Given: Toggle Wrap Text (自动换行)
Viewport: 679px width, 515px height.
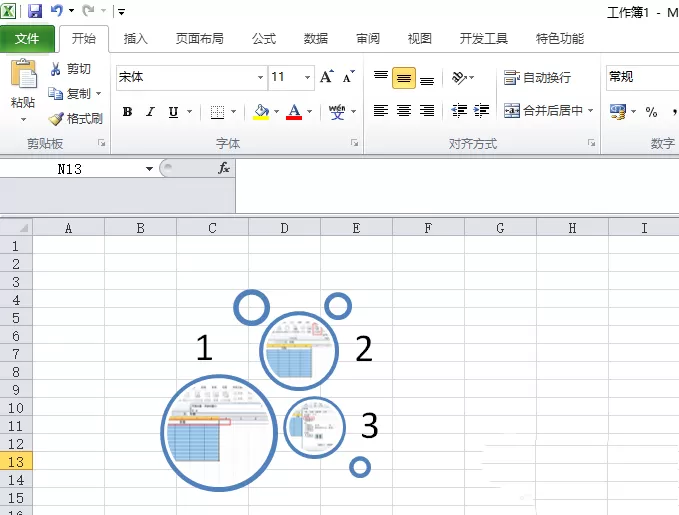Looking at the screenshot, I should (x=538, y=78).
